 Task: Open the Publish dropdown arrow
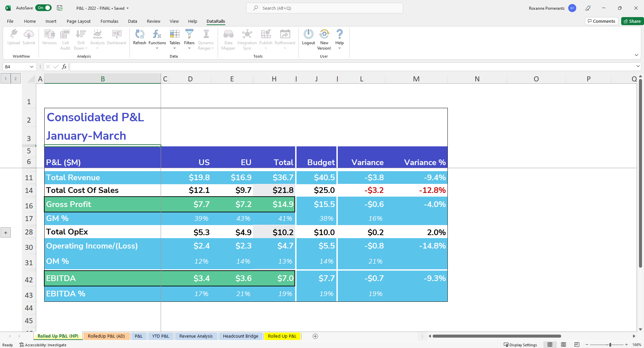coord(266,49)
